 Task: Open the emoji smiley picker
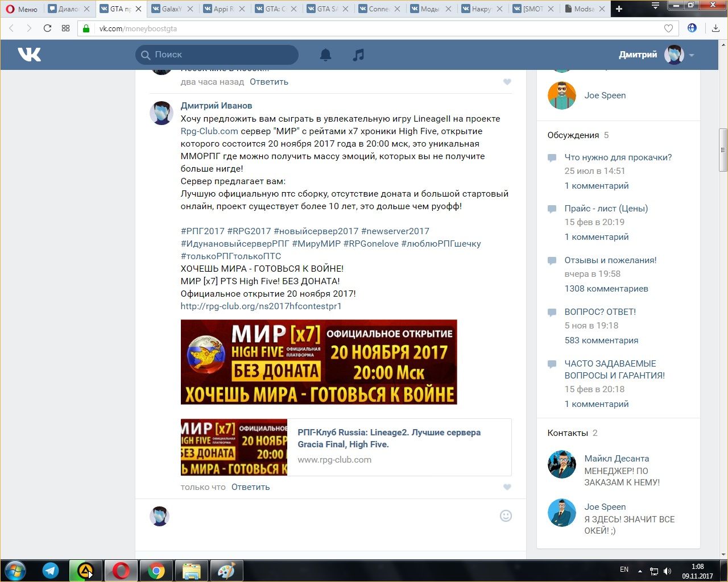pos(506,516)
